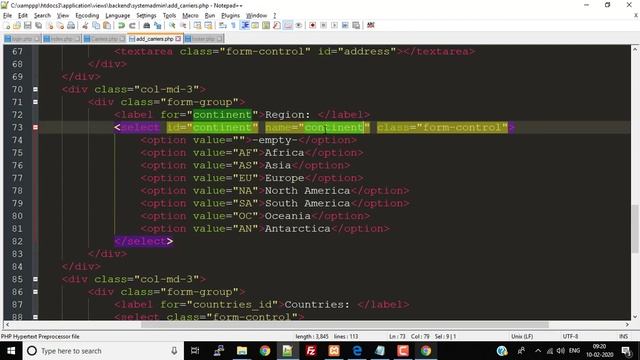Click Run Macro Multiple Times icon

(x=345, y=25)
